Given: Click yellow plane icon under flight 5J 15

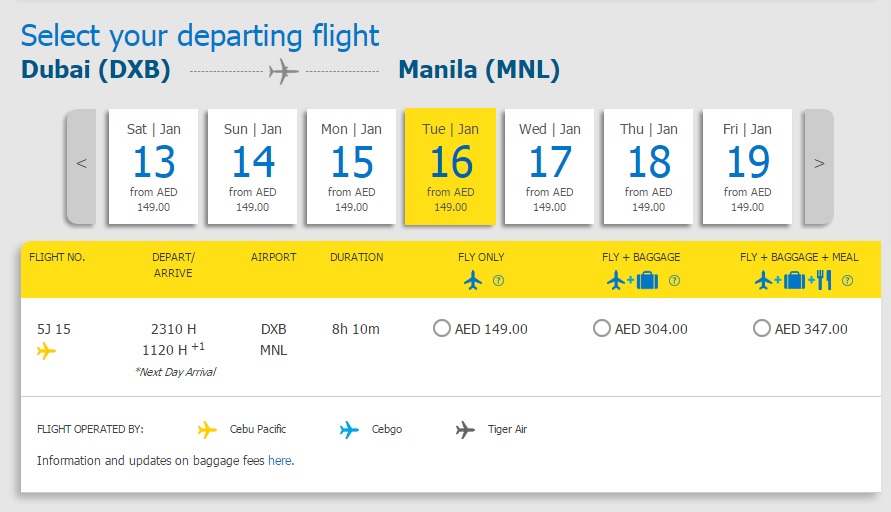Looking at the screenshot, I should [46, 351].
